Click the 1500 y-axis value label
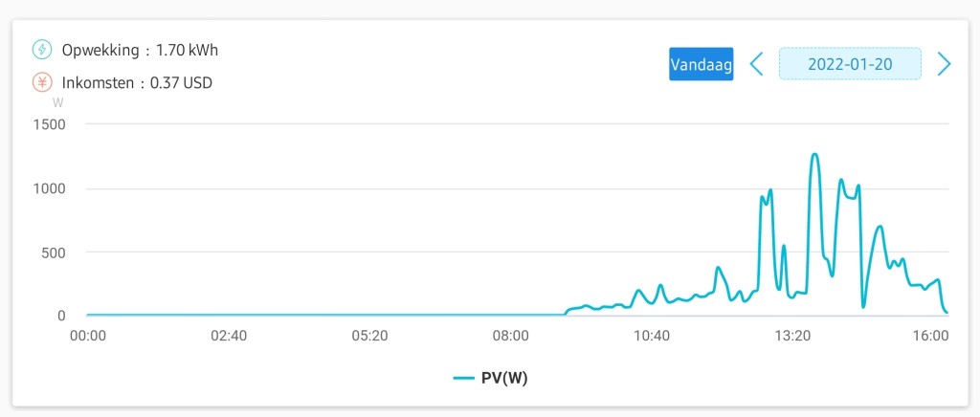 click(49, 124)
